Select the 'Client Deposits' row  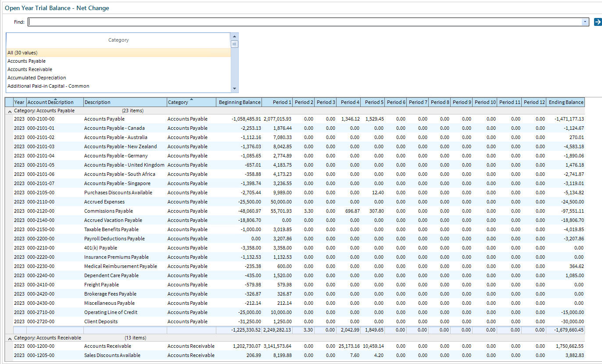[x=299, y=321]
